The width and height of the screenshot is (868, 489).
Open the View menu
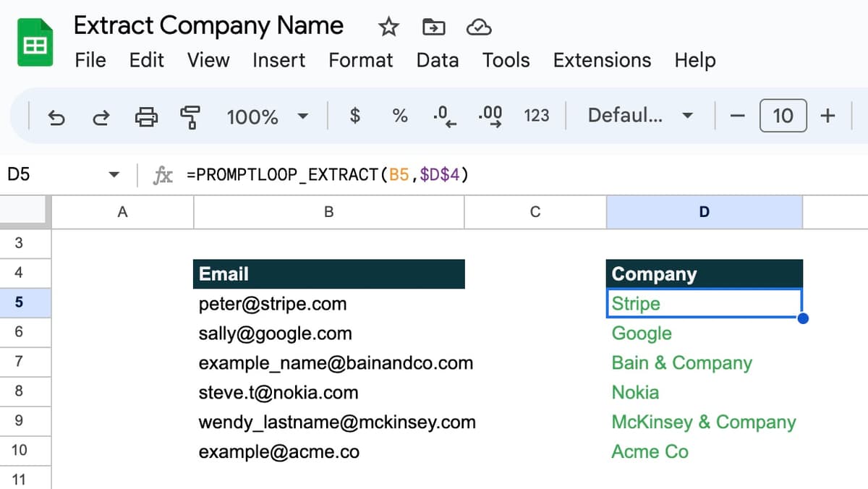click(208, 60)
